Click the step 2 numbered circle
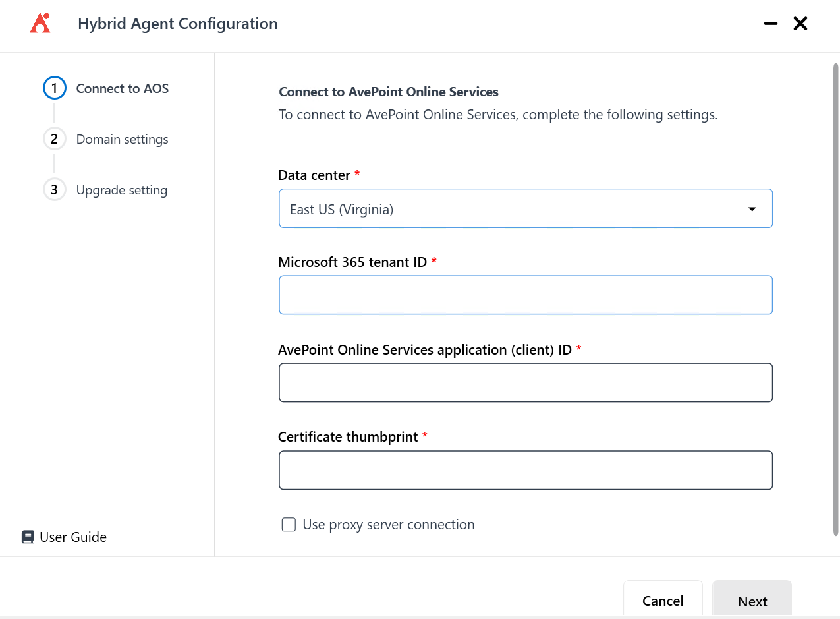This screenshot has width=840, height=619. pos(54,138)
